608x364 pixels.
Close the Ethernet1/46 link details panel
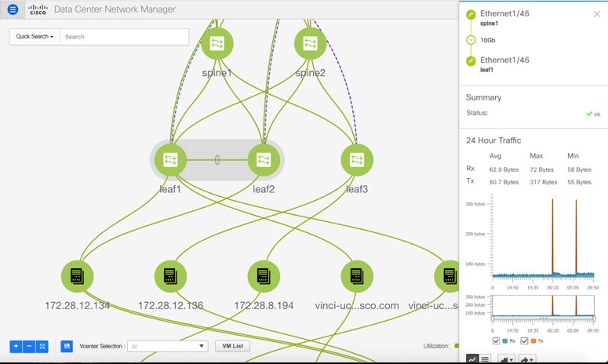[x=597, y=14]
